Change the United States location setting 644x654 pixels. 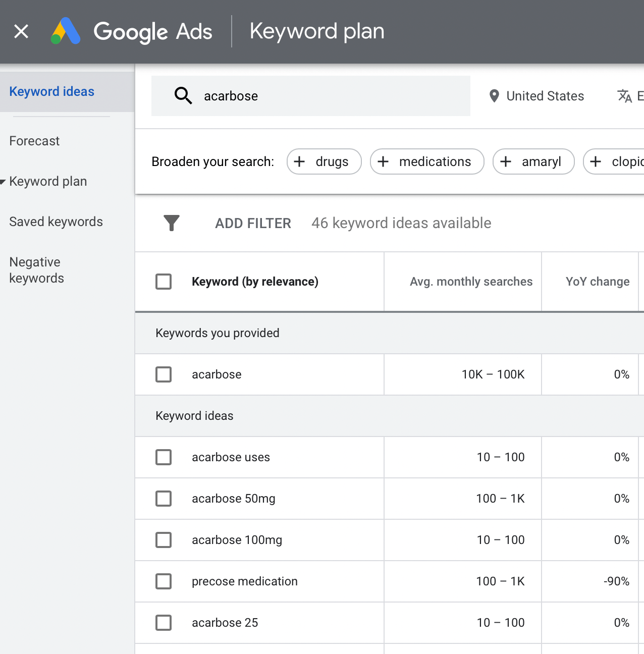(x=536, y=96)
